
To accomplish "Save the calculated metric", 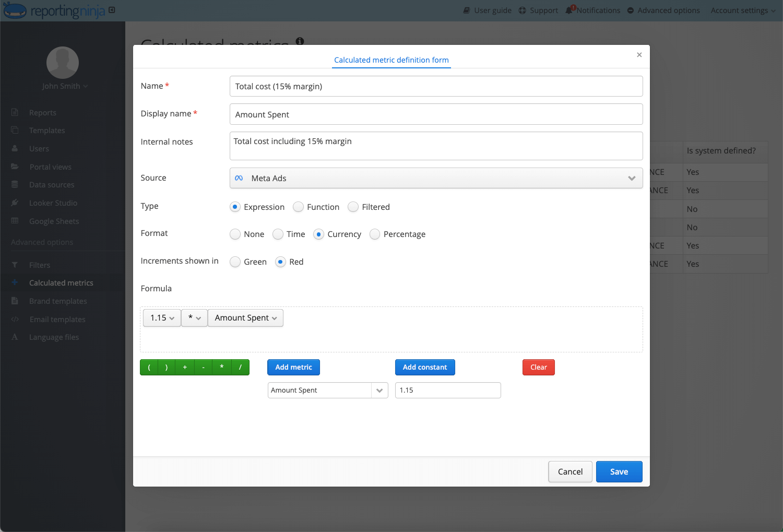I will (x=619, y=471).
